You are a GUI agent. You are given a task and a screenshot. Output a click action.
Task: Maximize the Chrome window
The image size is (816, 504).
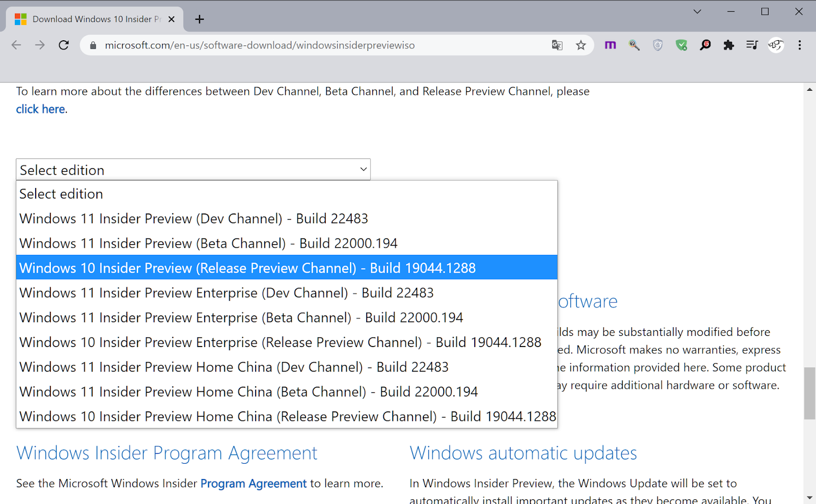click(765, 11)
